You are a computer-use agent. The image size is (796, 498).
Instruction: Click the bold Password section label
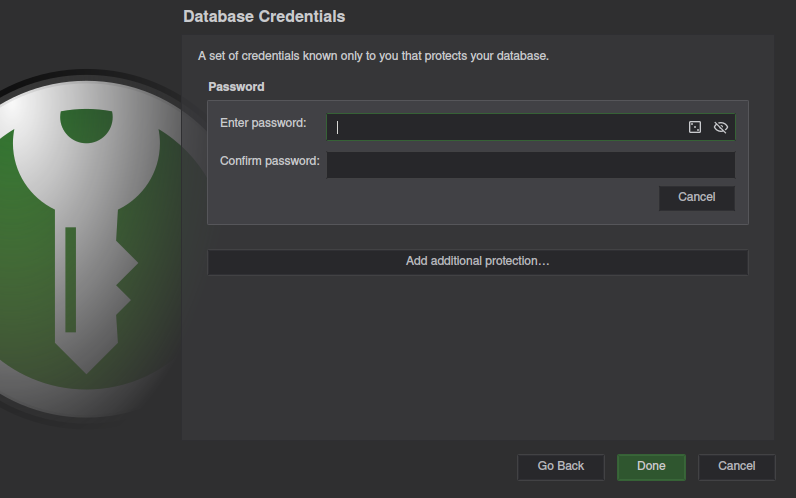click(236, 87)
